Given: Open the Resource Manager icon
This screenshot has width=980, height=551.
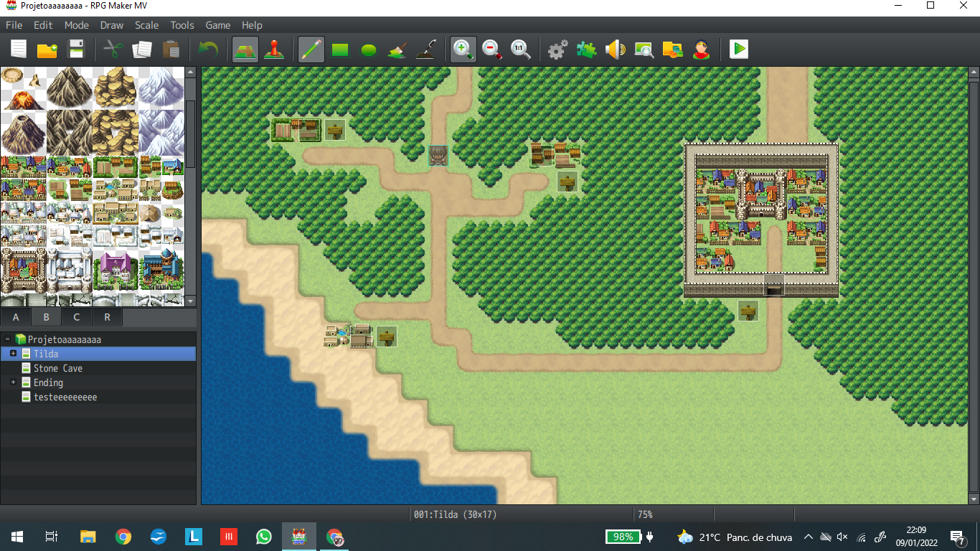Looking at the screenshot, I should pos(673,50).
